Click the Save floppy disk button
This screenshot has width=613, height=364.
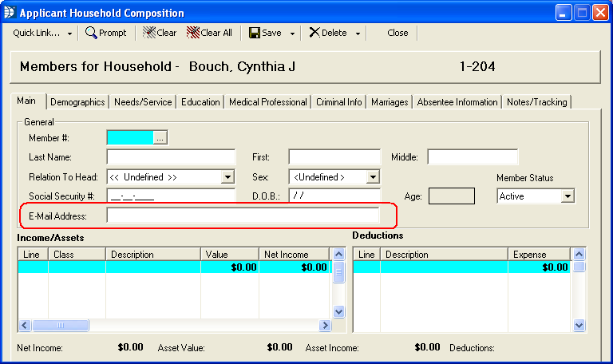coord(266,33)
